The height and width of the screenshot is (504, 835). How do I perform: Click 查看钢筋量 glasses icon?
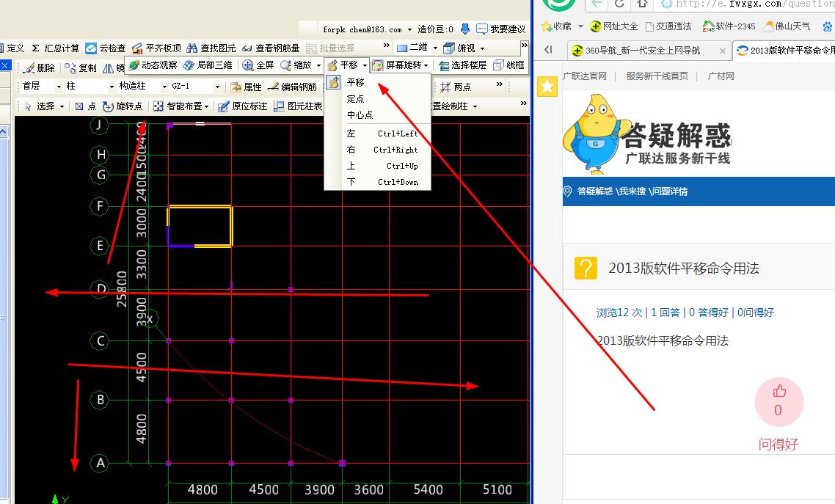click(x=247, y=48)
